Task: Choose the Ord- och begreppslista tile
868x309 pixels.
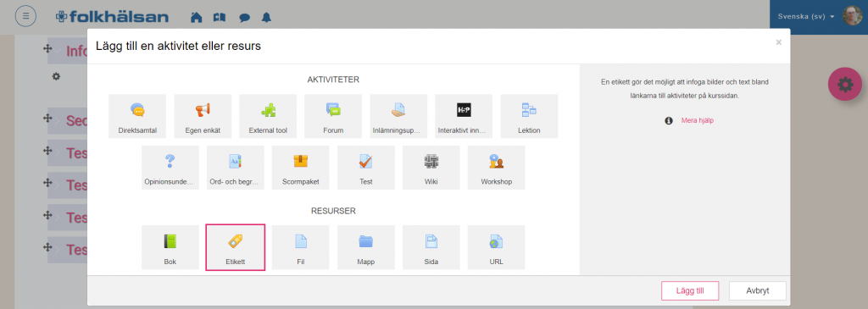Action: 236,168
